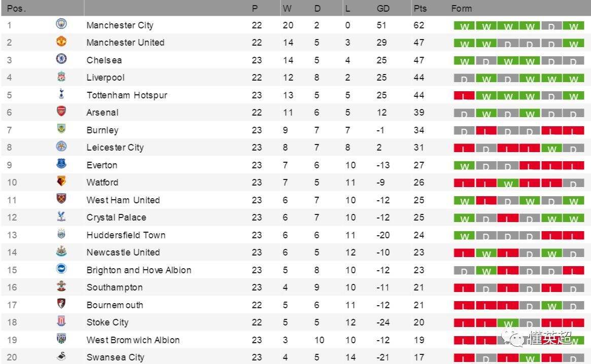Click the Pos. column header
The image size is (591, 364).
tap(17, 8)
